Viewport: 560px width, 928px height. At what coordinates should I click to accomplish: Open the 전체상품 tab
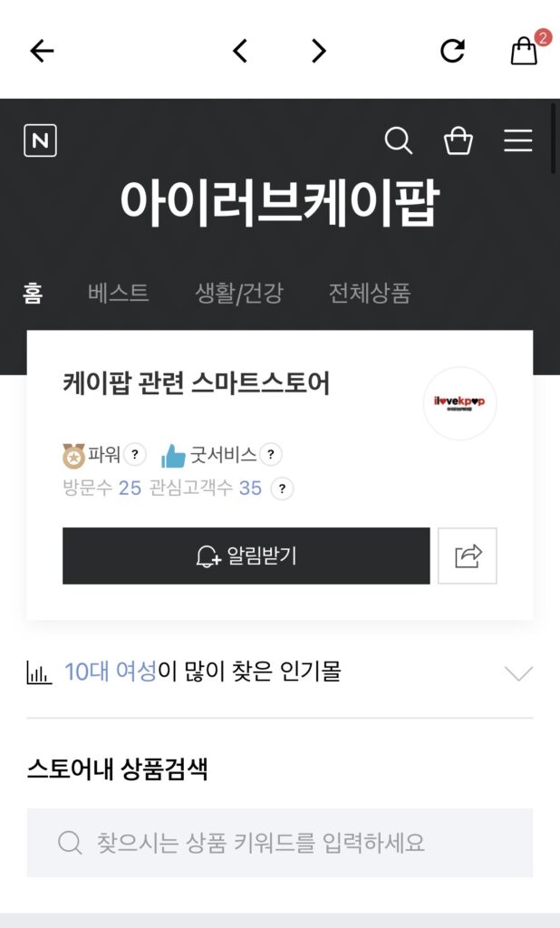click(x=370, y=293)
